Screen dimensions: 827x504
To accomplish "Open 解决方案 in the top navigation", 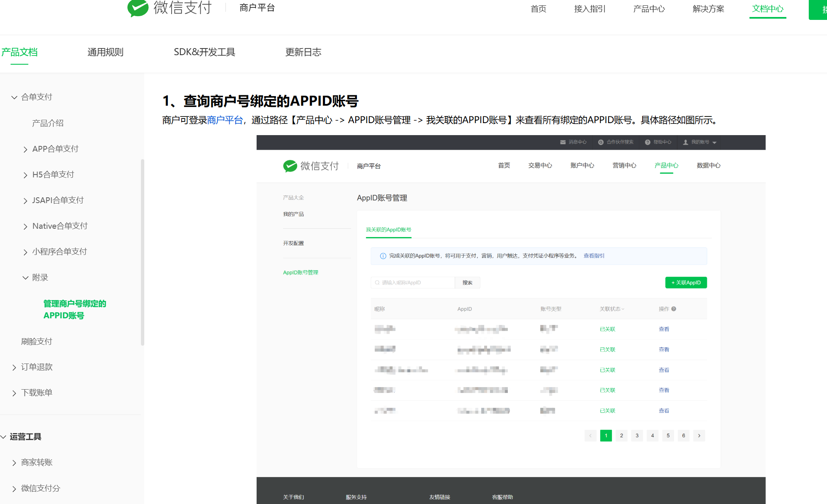I will (708, 9).
